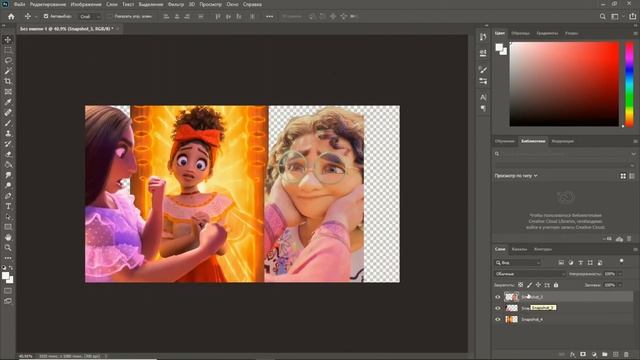
Task: Select the Brush tool
Action: (x=8, y=123)
